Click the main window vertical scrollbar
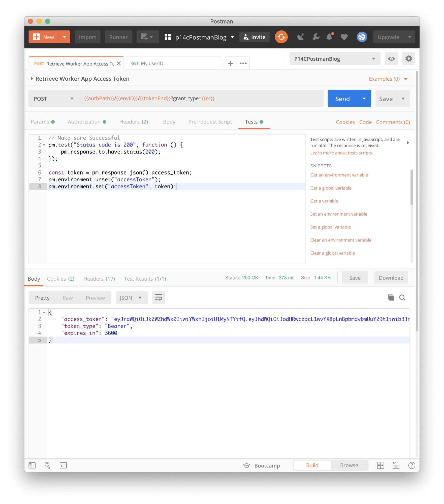Image resolution: width=444 pixels, height=504 pixels. (x=417, y=202)
